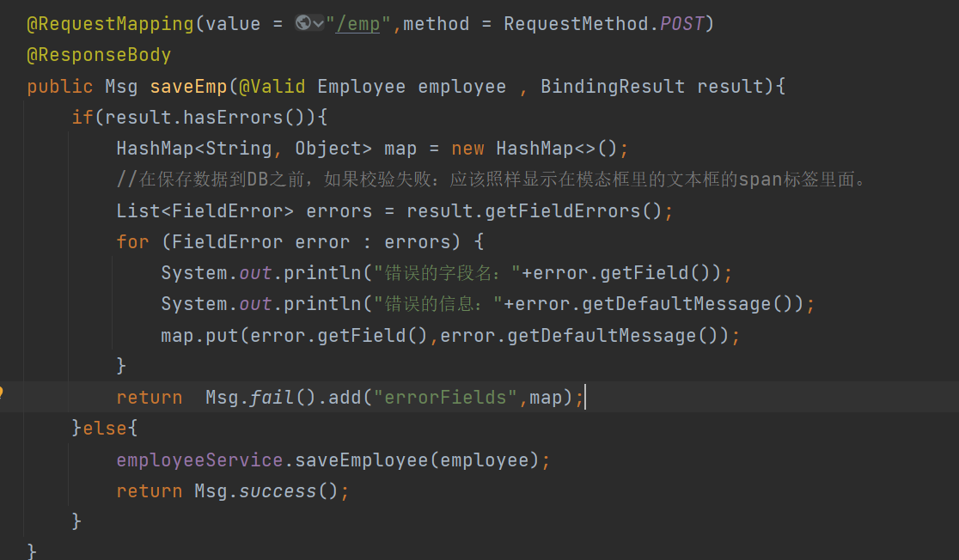This screenshot has width=959, height=560.
Task: Click error.getDefaultMessage() in second println
Action: (x=654, y=304)
